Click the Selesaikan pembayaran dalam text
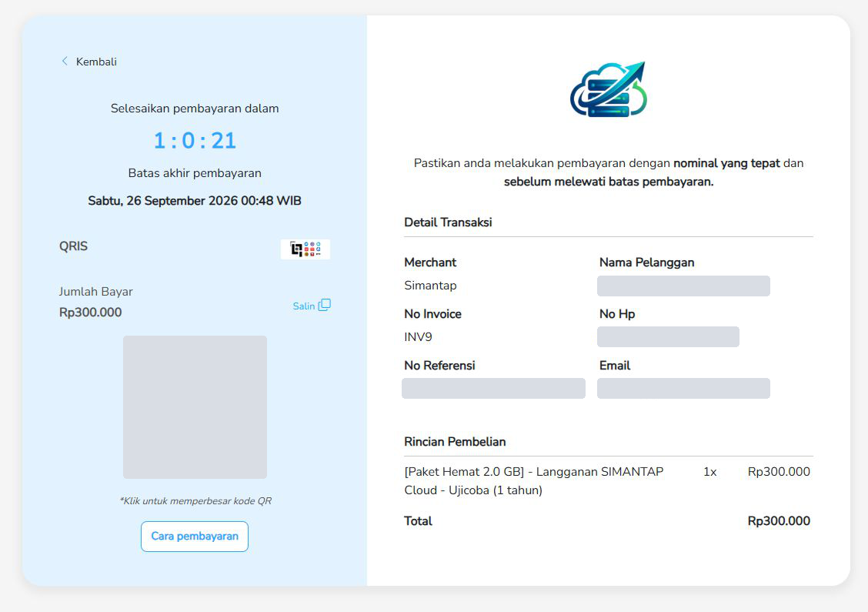Viewport: 868px width, 612px height. pos(195,109)
